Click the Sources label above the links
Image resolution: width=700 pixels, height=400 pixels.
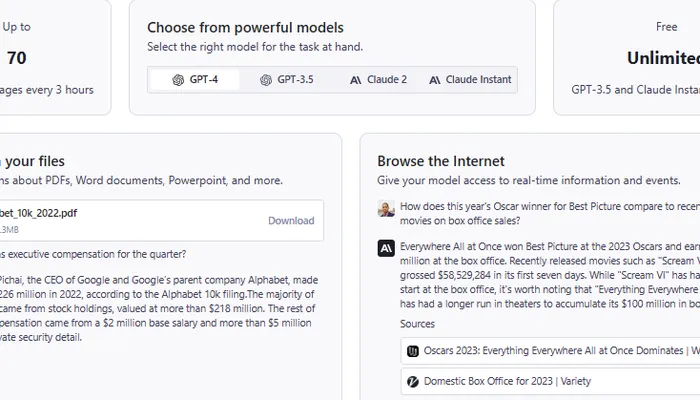click(418, 324)
